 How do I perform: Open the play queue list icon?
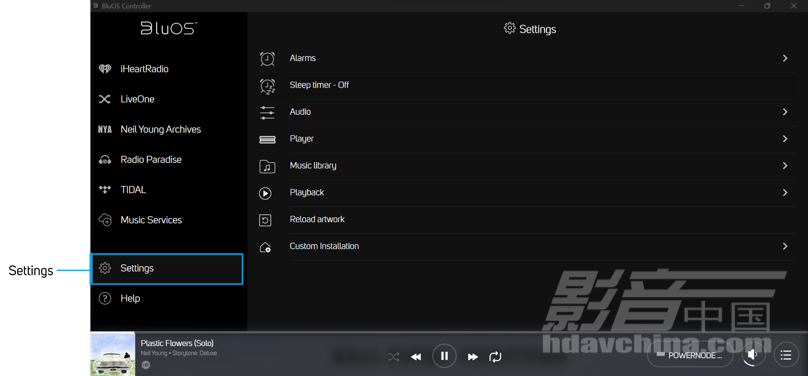tap(785, 355)
